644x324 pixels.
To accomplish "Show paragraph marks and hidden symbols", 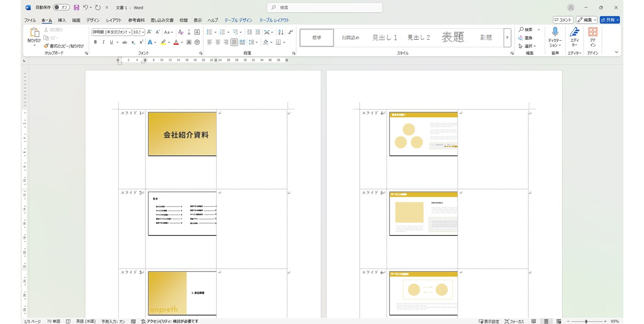I will [290, 32].
